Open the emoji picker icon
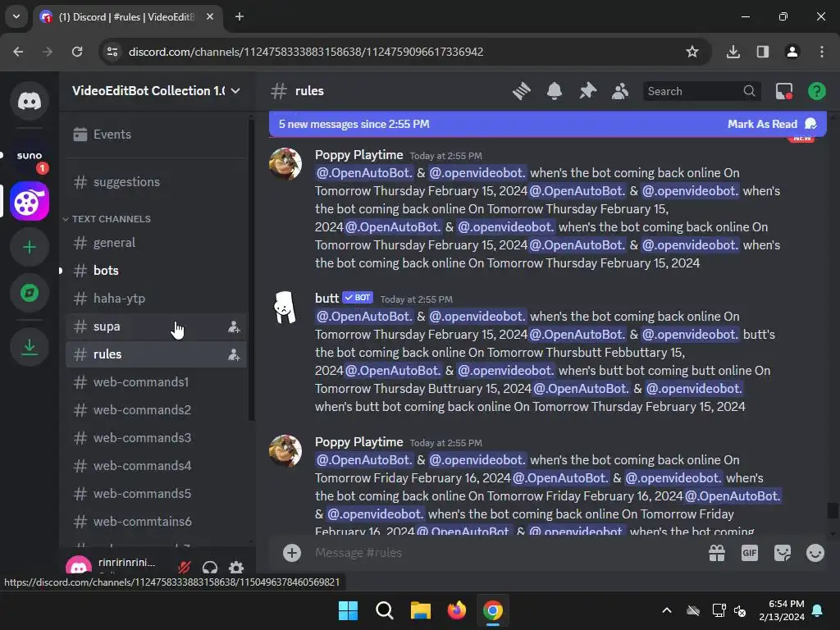The image size is (840, 630). [815, 553]
